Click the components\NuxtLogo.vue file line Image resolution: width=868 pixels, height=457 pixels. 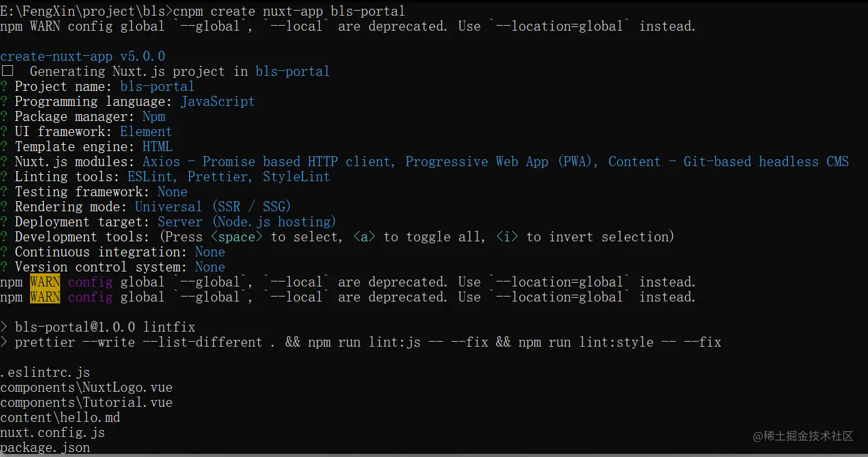[86, 387]
